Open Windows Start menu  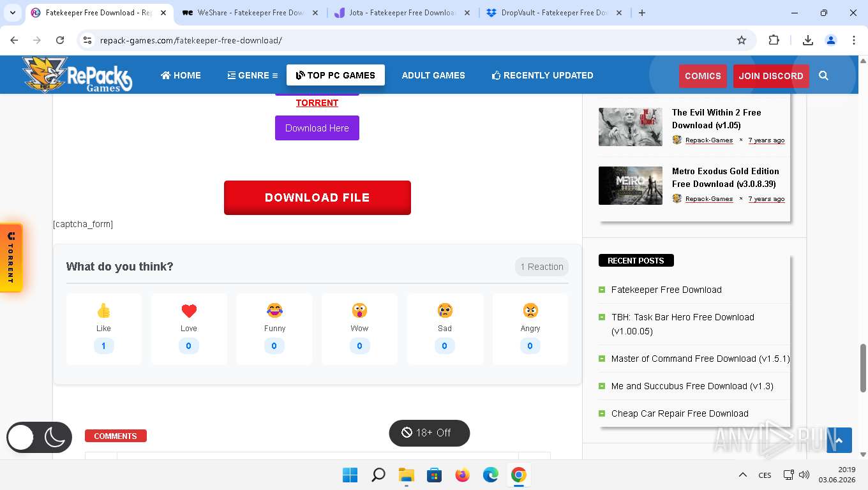pyautogui.click(x=350, y=475)
